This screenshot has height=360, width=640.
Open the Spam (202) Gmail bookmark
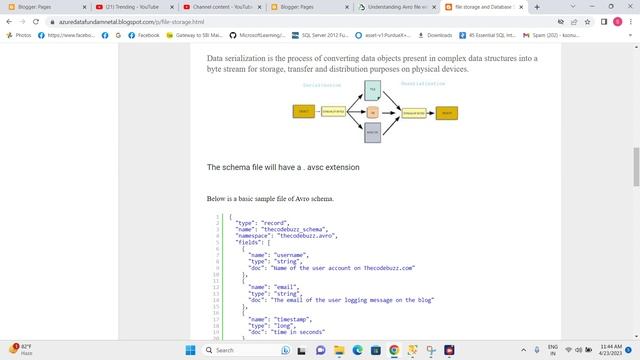click(551, 35)
